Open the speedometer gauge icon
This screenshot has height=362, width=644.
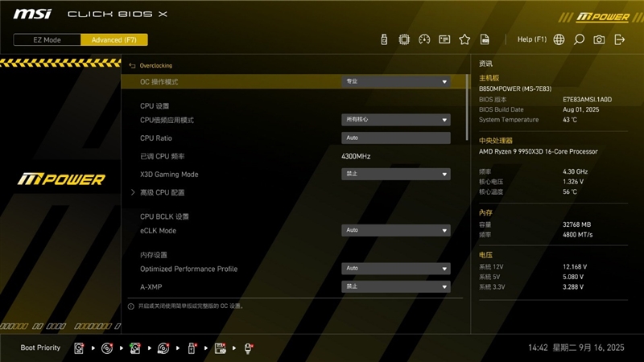click(x=424, y=39)
